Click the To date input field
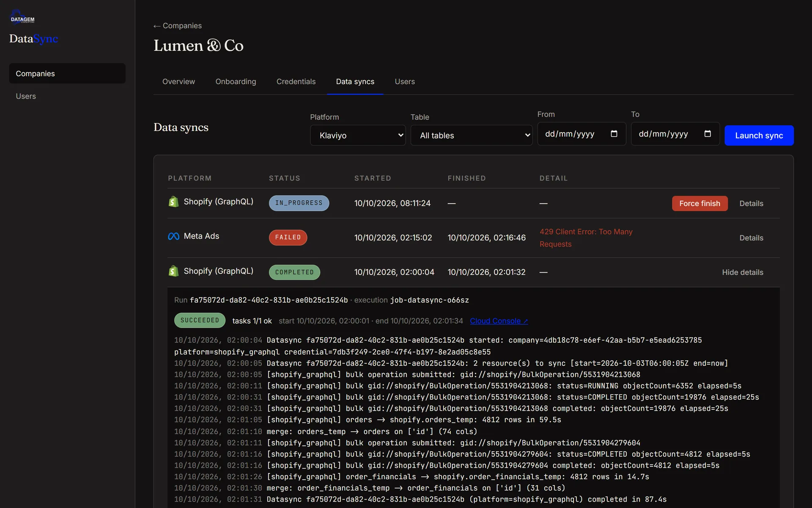Image resolution: width=812 pixels, height=508 pixels. point(675,134)
